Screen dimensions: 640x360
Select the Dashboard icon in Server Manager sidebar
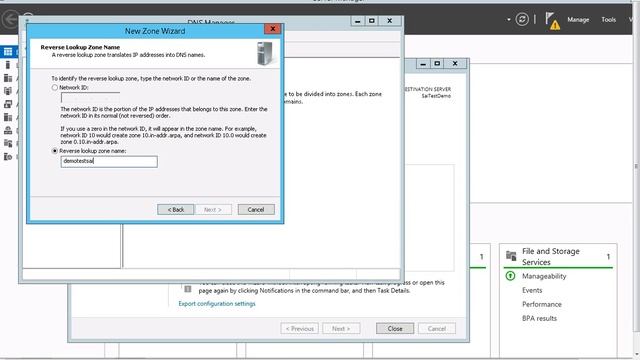click(8, 51)
